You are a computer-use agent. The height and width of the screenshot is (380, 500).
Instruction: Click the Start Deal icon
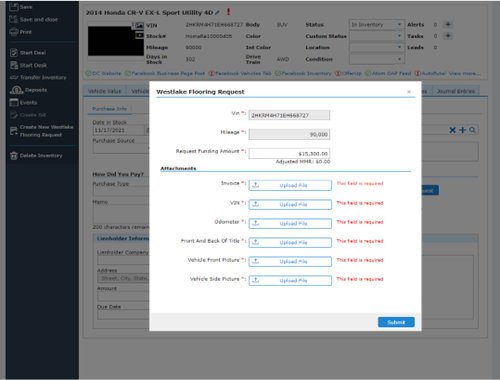click(14, 53)
